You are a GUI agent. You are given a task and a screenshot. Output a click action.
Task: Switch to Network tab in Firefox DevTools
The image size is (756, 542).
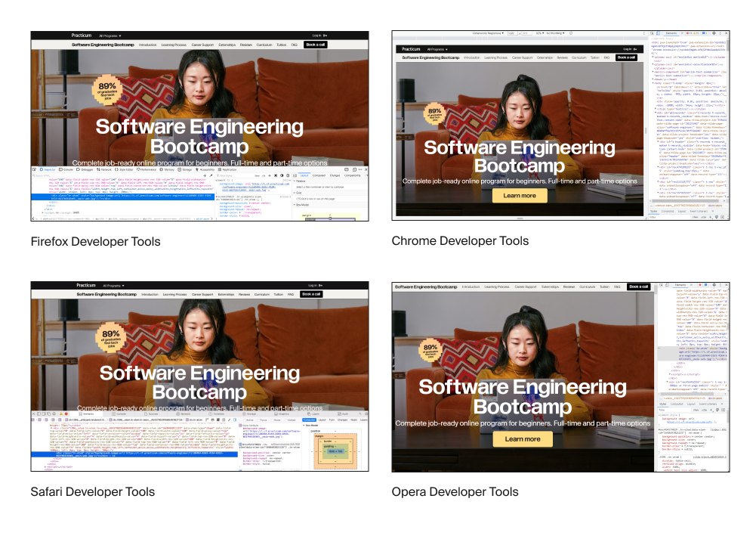(x=104, y=169)
